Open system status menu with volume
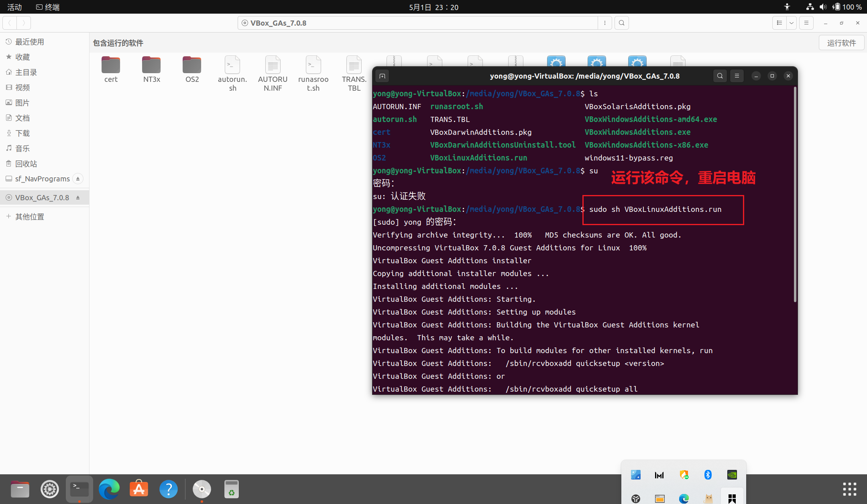Viewport: 867px width, 504px height. (x=823, y=7)
